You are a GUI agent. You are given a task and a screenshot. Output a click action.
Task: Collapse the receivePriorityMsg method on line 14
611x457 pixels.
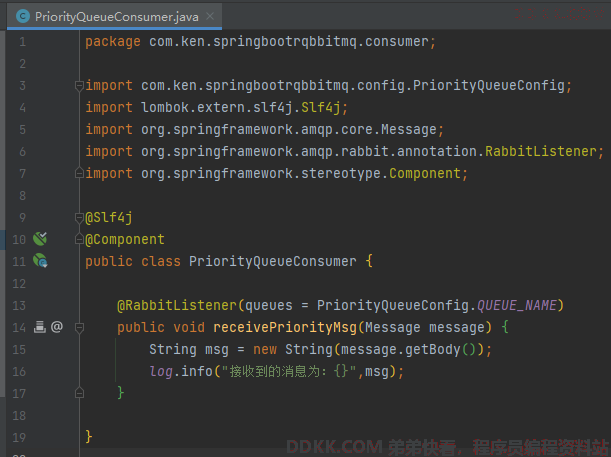(x=79, y=327)
